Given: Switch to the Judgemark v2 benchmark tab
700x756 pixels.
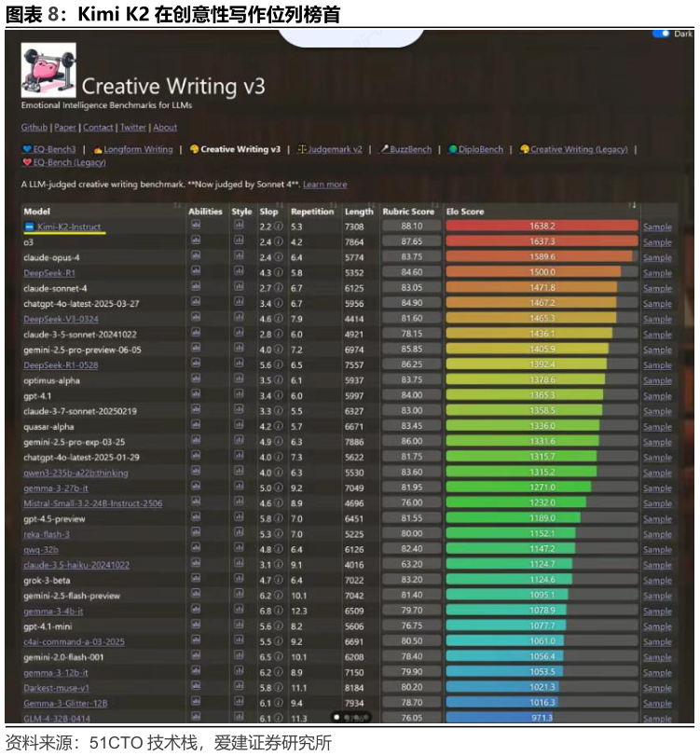Looking at the screenshot, I should (x=334, y=149).
